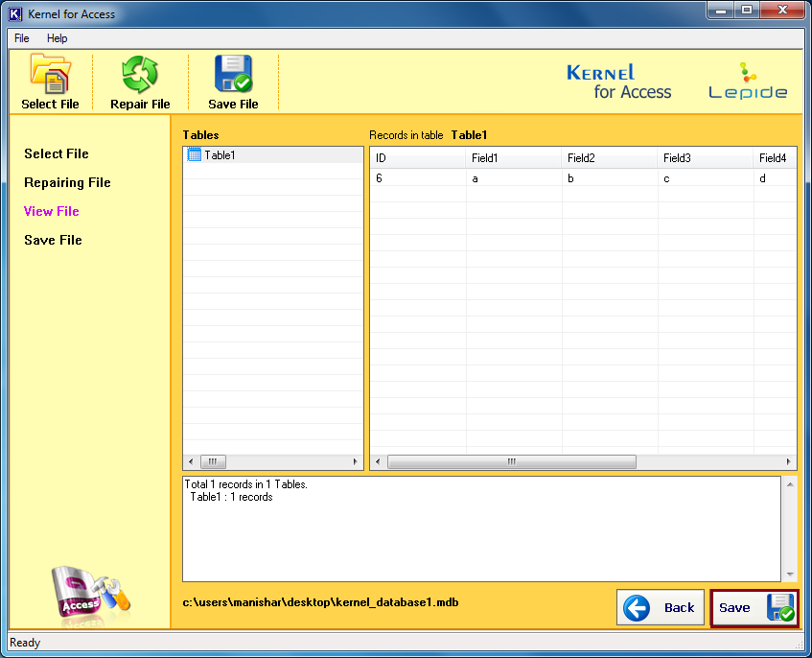This screenshot has height=658, width=812.
Task: Click the Tables list horizontal scrollbar thumb
Action: point(213,461)
